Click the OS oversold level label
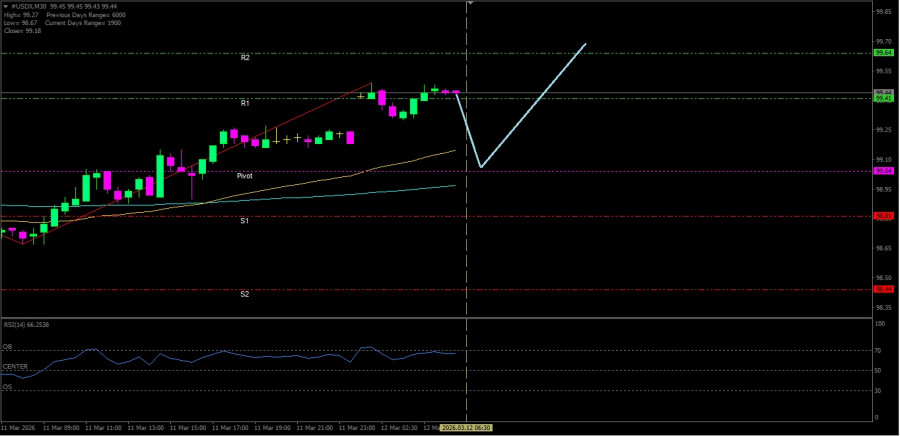Image resolution: width=900 pixels, height=436 pixels. [x=7, y=386]
